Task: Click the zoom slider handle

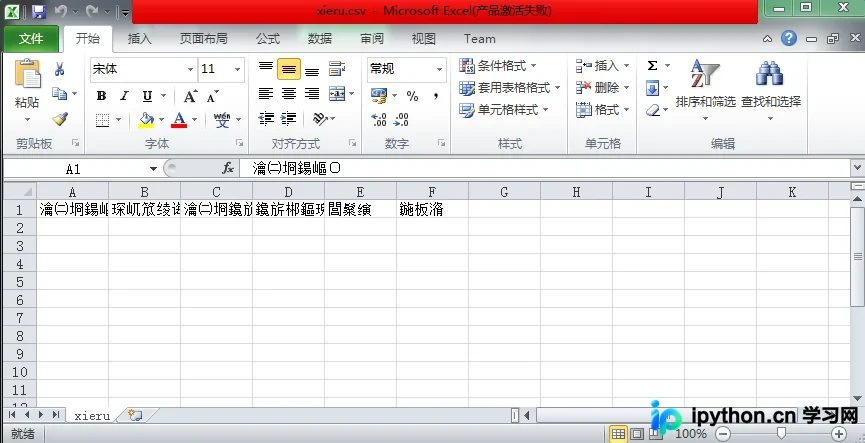Action: 781,433
